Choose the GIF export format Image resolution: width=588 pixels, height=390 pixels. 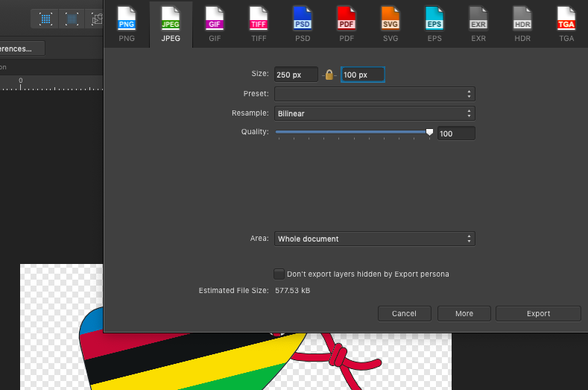[x=215, y=24]
